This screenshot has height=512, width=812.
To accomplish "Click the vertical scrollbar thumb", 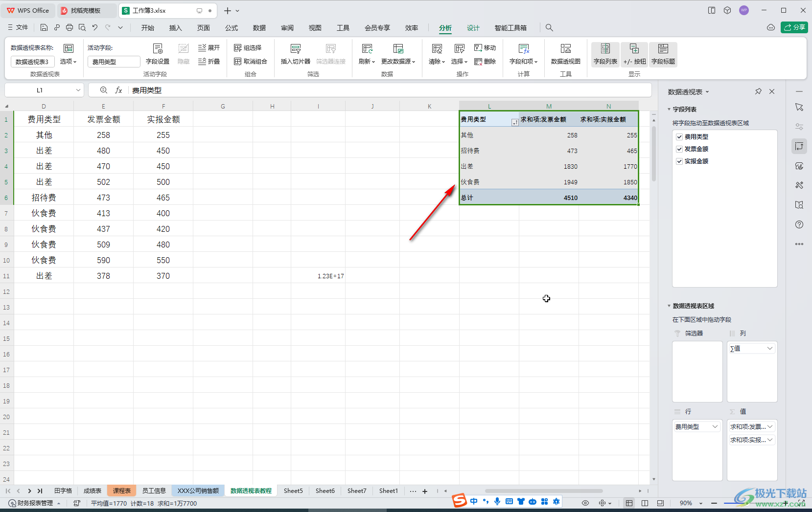I will [x=654, y=154].
